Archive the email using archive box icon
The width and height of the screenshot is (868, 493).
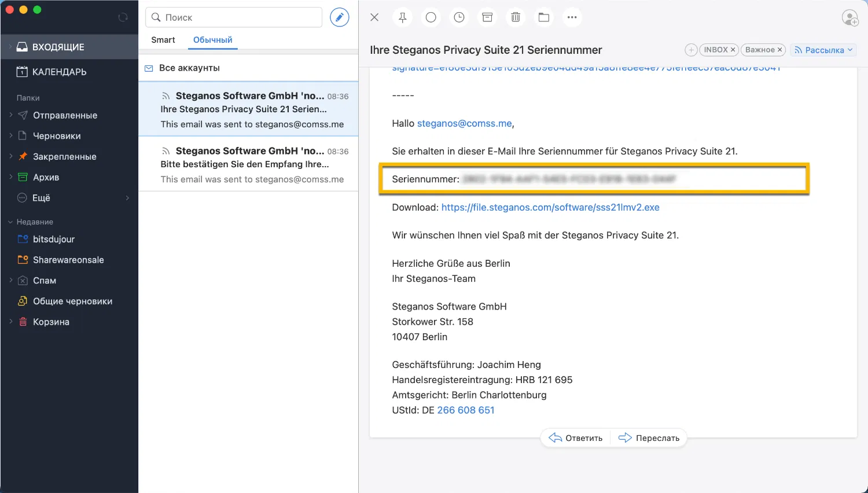point(488,17)
